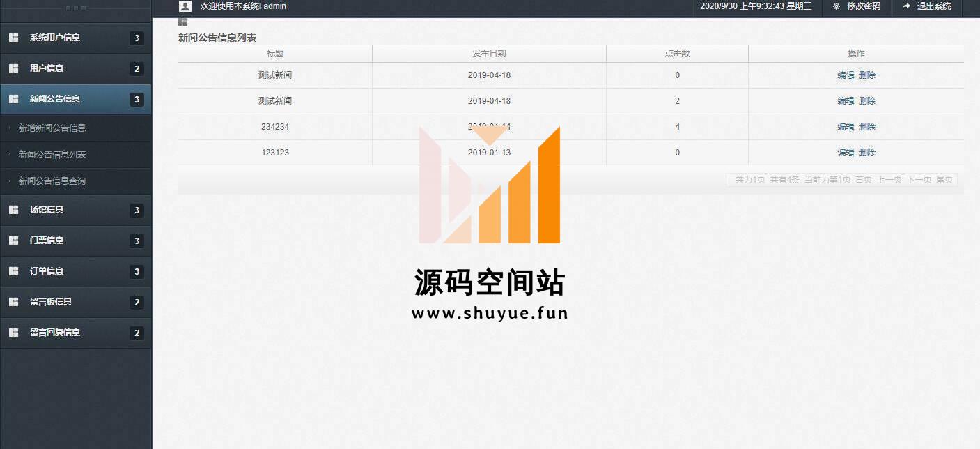The image size is (980, 449).
Task: Edit the 测试新闻 row with 2 clicks
Action: tap(846, 101)
